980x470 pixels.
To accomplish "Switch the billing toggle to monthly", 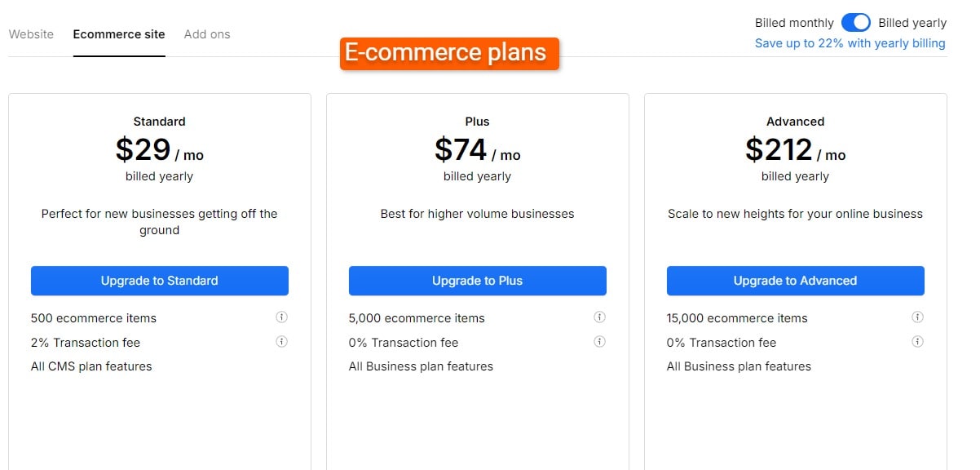I will point(856,22).
